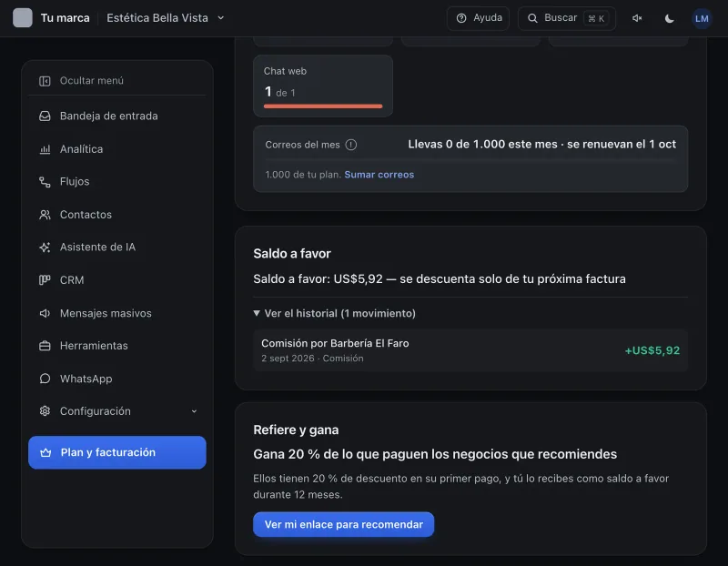
Task: Open CRM menu label
Action: click(72, 280)
